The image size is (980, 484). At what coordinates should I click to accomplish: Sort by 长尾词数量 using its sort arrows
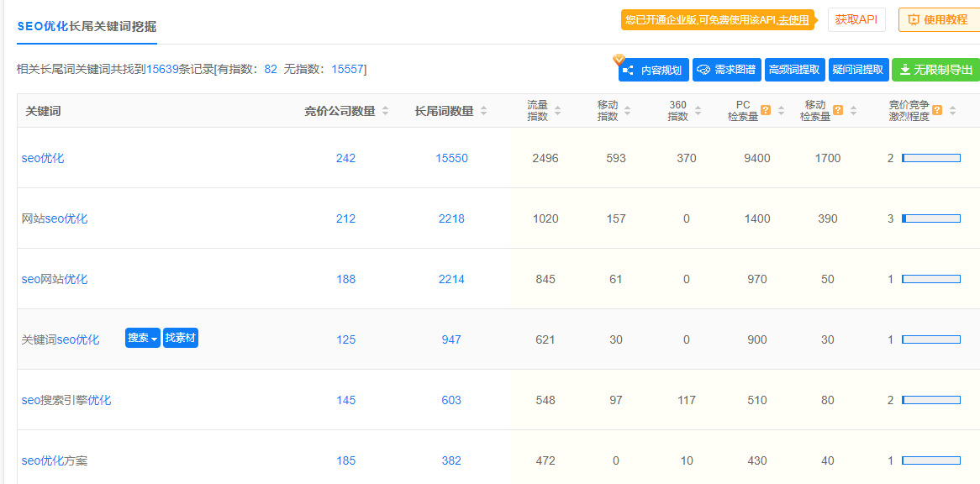pos(483,111)
